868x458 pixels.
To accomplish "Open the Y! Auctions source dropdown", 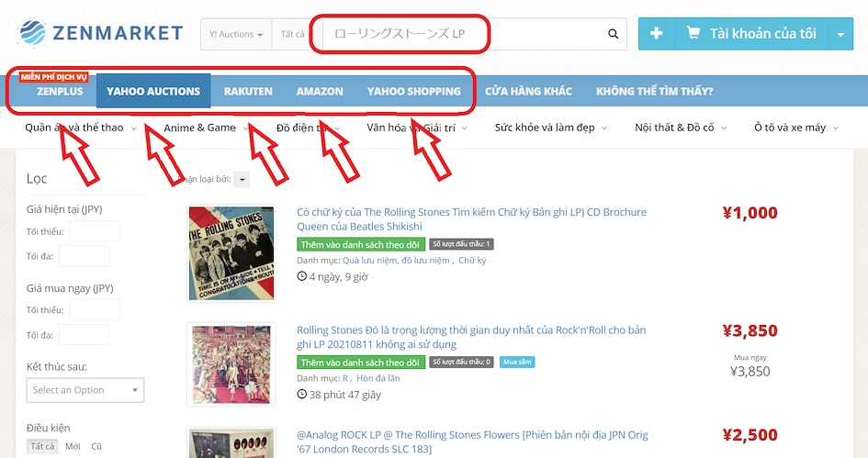I will (x=236, y=34).
